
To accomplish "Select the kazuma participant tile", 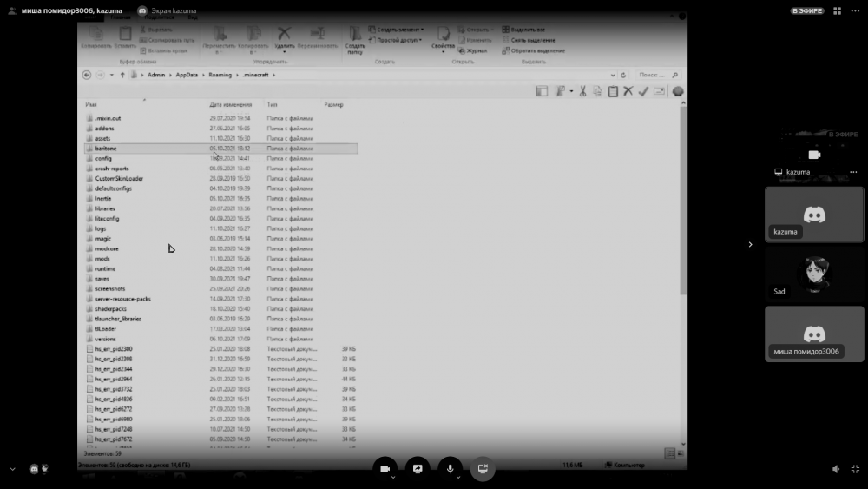I will 814,215.
